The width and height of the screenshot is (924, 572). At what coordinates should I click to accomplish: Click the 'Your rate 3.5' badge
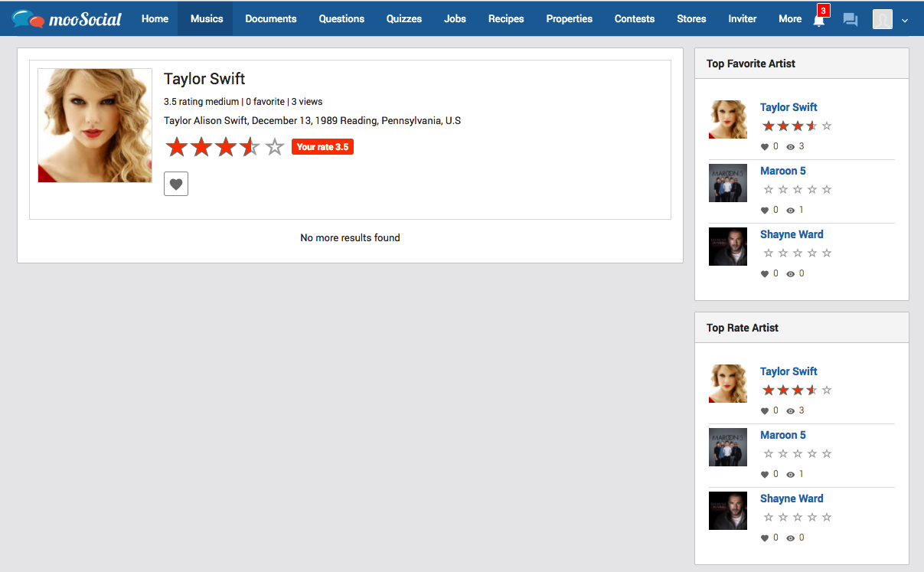click(322, 147)
